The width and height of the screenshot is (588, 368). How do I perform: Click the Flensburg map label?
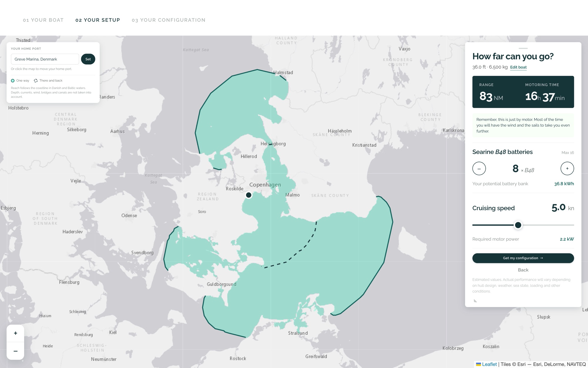pyautogui.click(x=69, y=282)
